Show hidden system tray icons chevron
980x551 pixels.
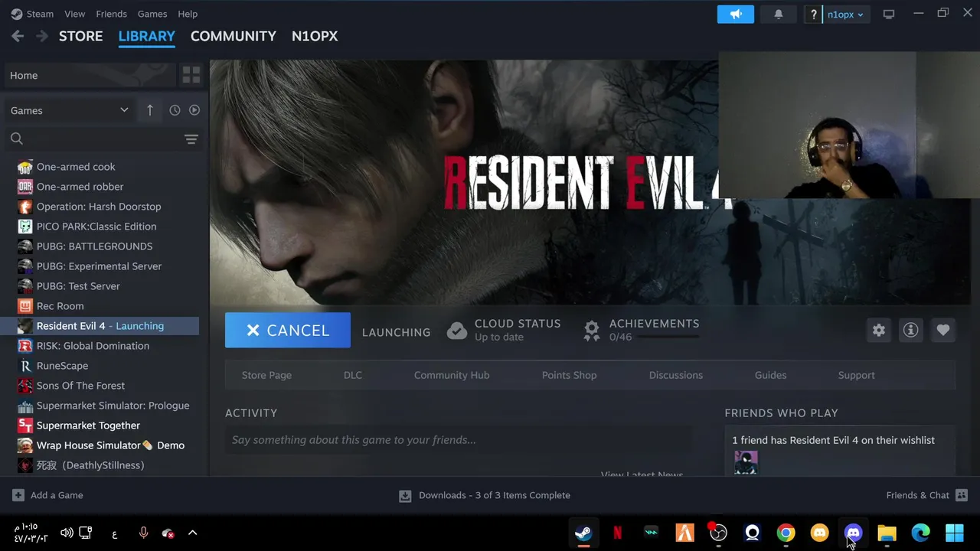coord(192,533)
